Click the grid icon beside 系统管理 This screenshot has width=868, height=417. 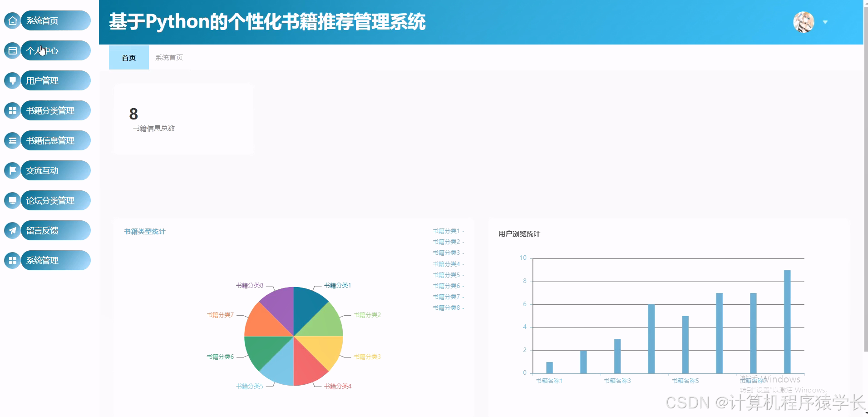pos(12,260)
